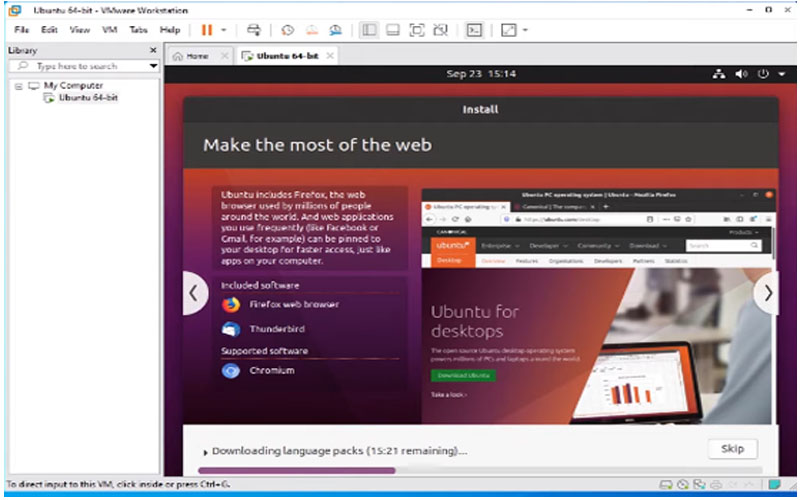Enter full screen mode from toolbar
This screenshot has width=800, height=500.
pos(417,30)
